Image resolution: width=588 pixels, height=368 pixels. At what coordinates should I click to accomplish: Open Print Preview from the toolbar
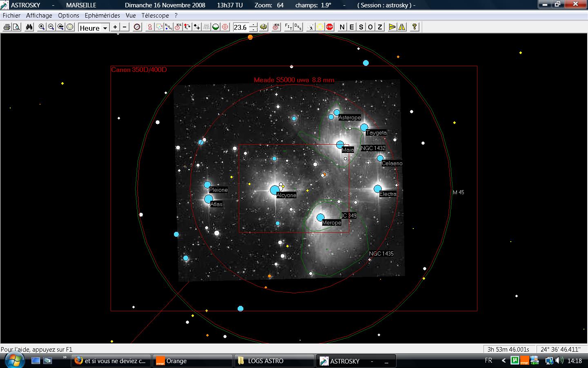pos(16,27)
